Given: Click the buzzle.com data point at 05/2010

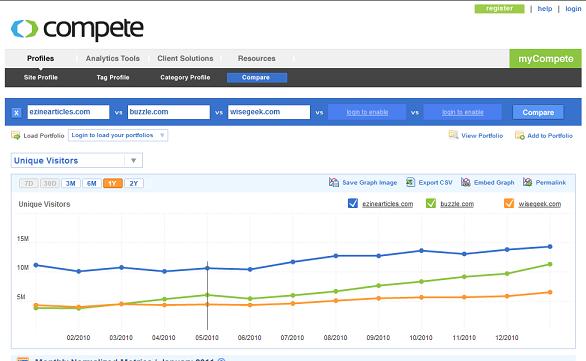Looking at the screenshot, I should click(x=207, y=295).
